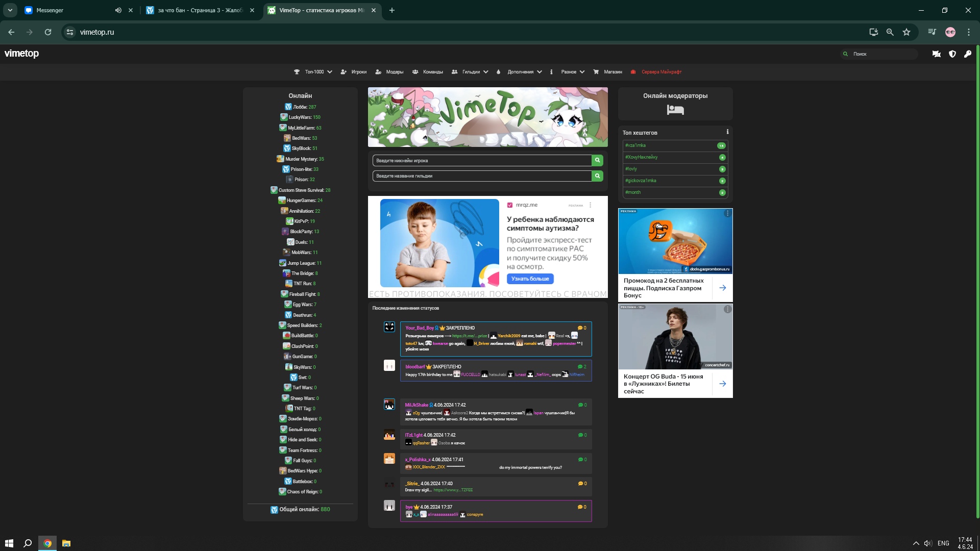Click the key login icon

(968, 54)
